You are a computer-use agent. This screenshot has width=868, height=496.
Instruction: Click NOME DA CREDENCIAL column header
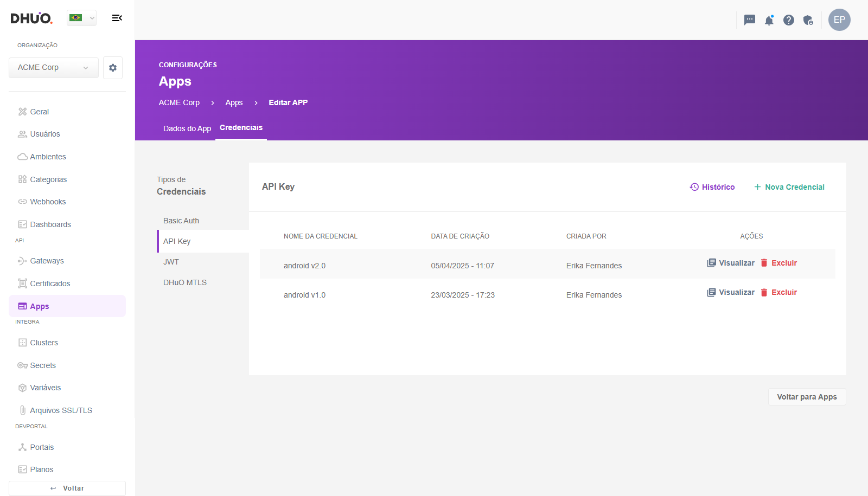tap(321, 236)
